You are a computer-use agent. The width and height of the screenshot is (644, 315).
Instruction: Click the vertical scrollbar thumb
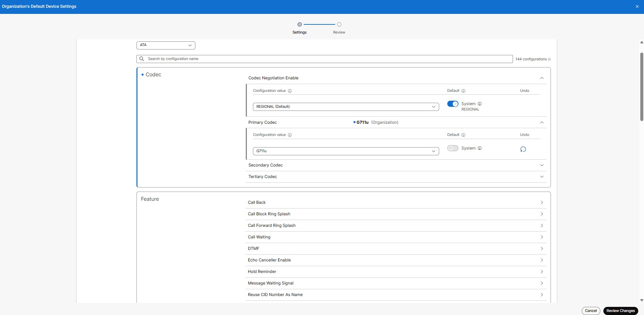click(641, 86)
